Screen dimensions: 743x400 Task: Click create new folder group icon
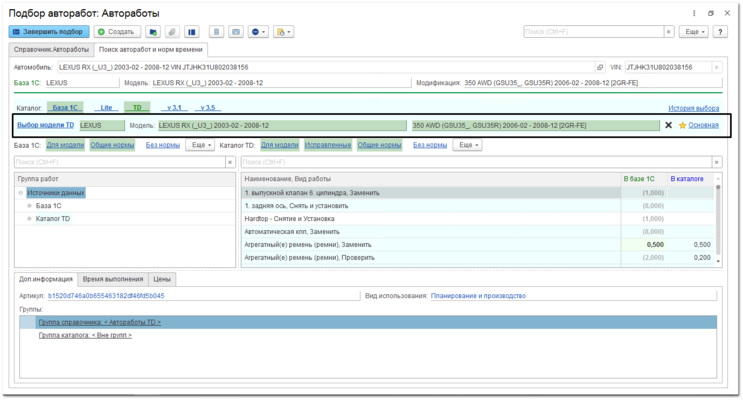[153, 32]
